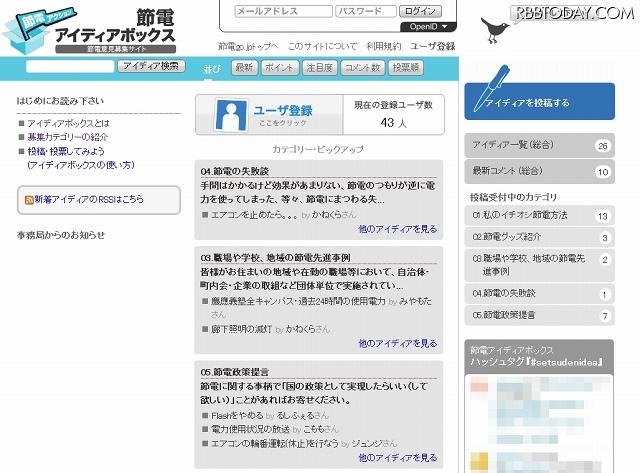This screenshot has height=473, width=640.
Task: Open 節電.go.jpトップへ link
Action: coord(248,47)
